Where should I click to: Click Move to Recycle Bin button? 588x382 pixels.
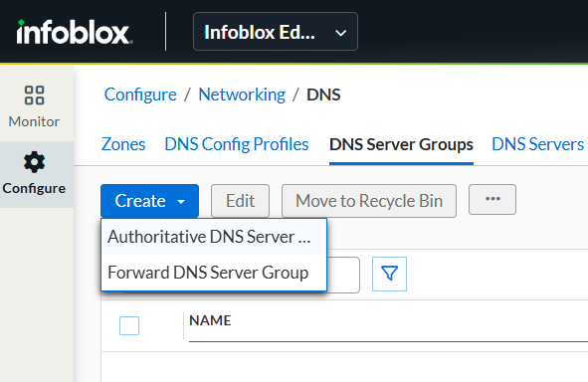point(369,201)
